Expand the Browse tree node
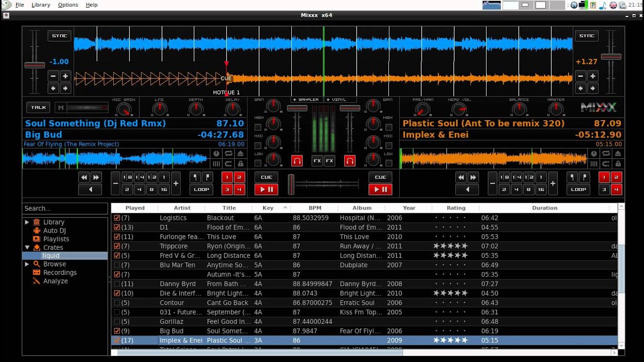Screen dimensions: 644x362 (27, 264)
